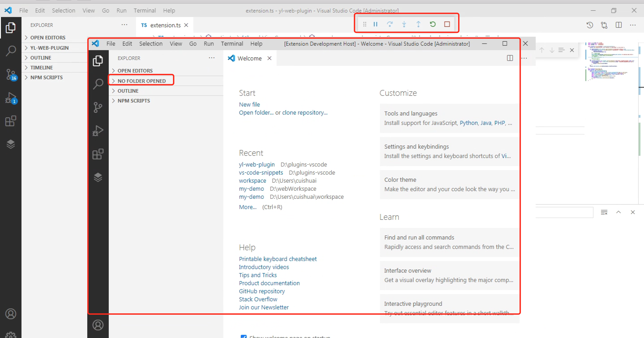Open Search view in Extension Host sidebar
This screenshot has width=644, height=338.
pyautogui.click(x=98, y=84)
